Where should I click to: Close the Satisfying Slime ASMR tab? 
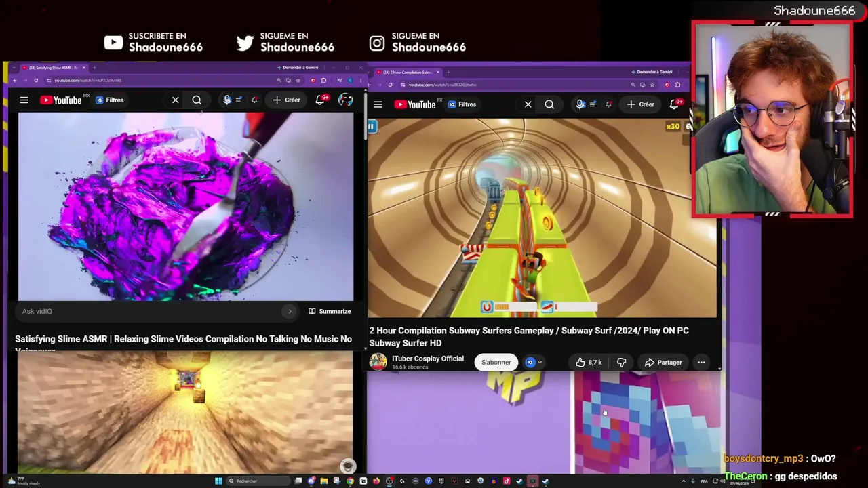coord(83,68)
